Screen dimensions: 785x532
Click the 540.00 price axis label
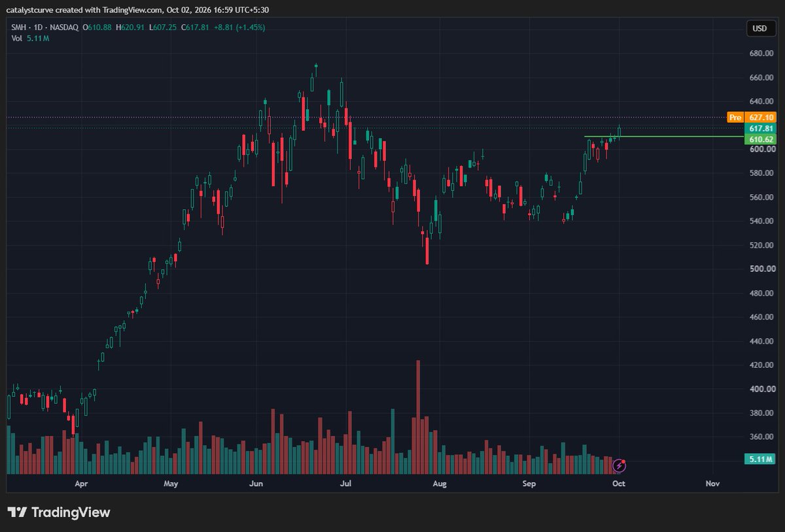(x=762, y=221)
